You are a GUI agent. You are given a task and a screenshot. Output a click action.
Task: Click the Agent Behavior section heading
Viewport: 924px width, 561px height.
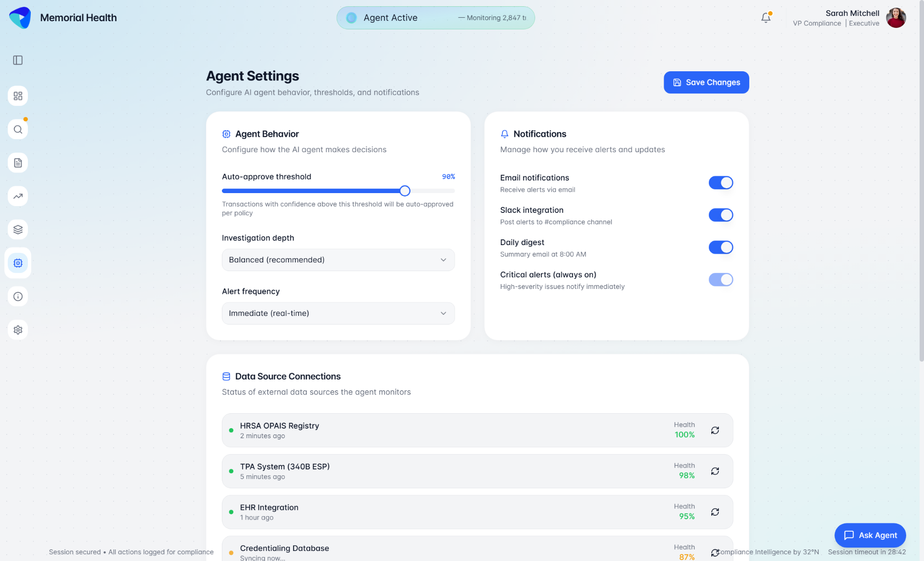coord(267,134)
